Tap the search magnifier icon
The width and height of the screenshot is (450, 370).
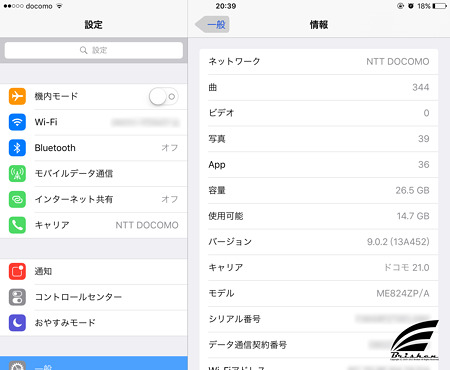[x=83, y=50]
